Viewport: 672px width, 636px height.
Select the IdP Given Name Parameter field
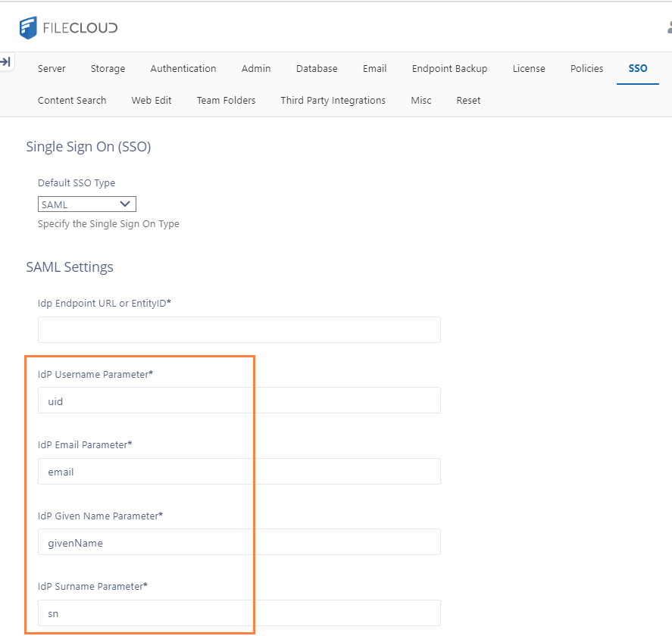[239, 542]
